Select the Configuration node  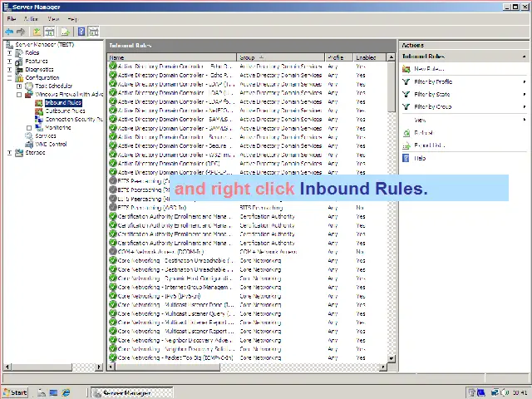point(42,77)
